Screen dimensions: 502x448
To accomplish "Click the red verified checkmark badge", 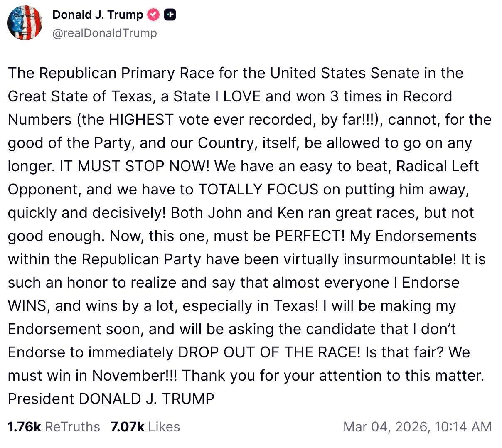I will coord(154,15).
